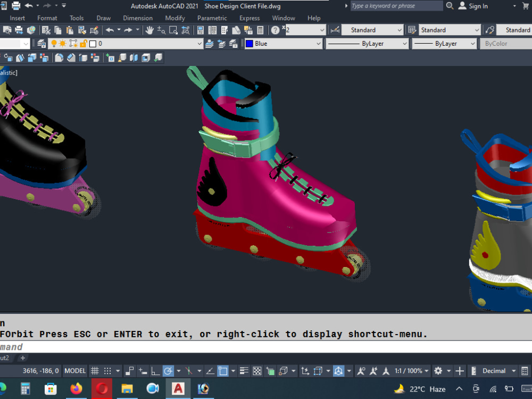Open the Modify menu
532x399 pixels.
[175, 18]
